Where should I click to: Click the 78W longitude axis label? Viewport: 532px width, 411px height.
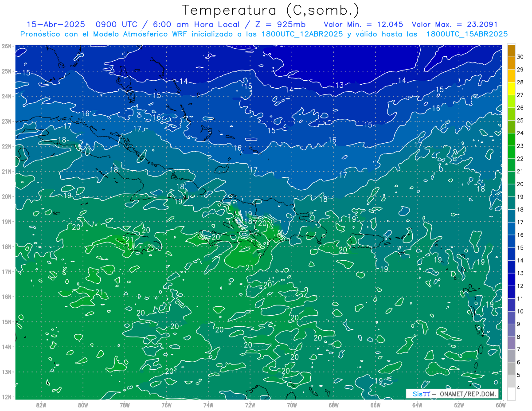coord(125,405)
